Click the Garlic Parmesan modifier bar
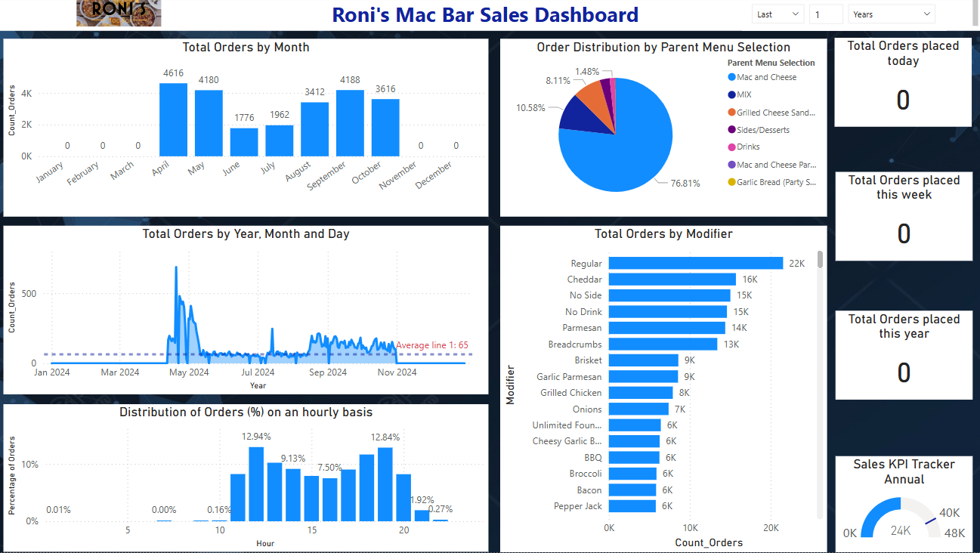The width and height of the screenshot is (980, 553). tap(644, 376)
